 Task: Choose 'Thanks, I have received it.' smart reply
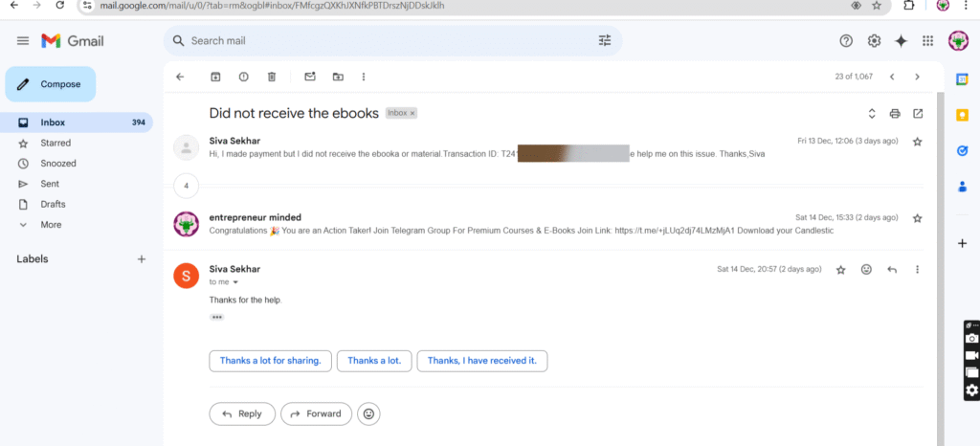tap(487, 361)
